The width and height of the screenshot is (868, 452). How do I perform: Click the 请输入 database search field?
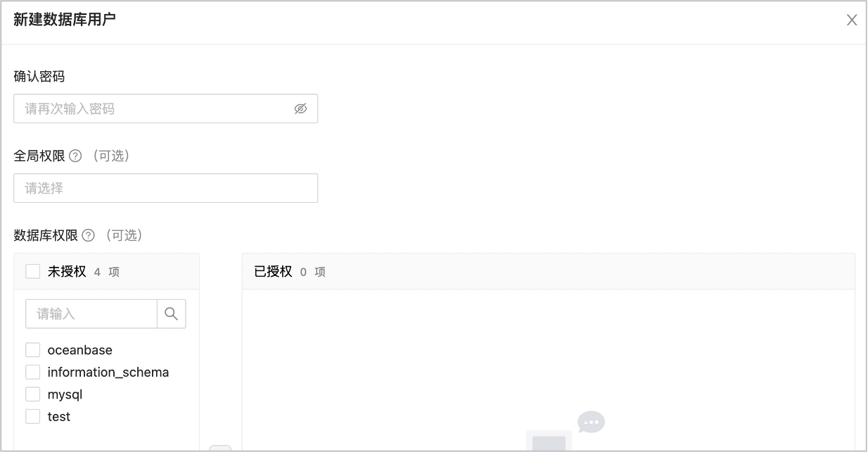point(91,314)
